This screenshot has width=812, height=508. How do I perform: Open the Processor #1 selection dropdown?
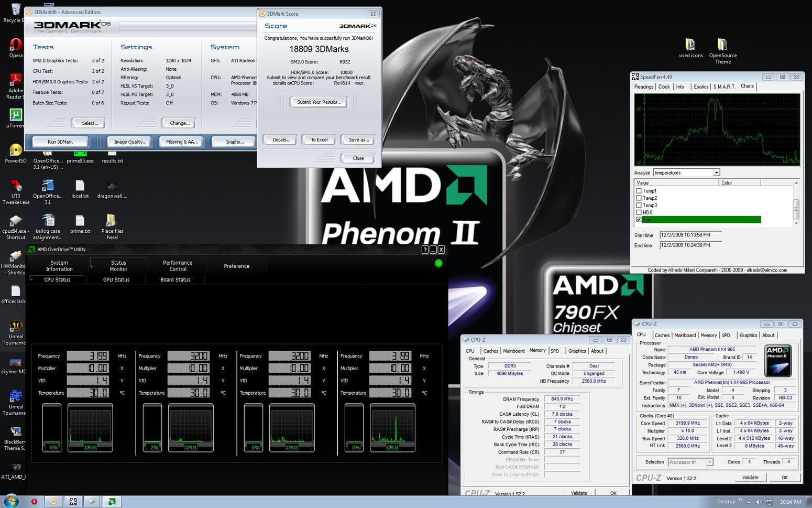tap(709, 462)
